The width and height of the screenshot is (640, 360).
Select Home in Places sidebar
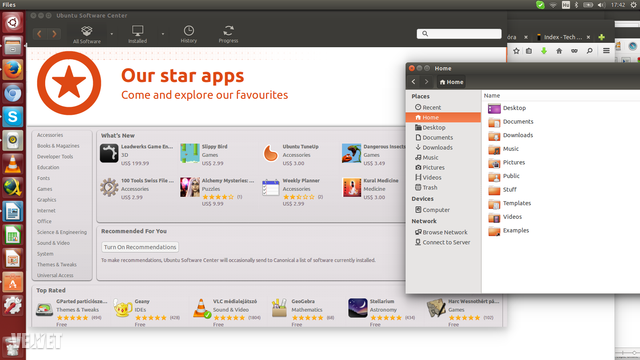(443, 117)
